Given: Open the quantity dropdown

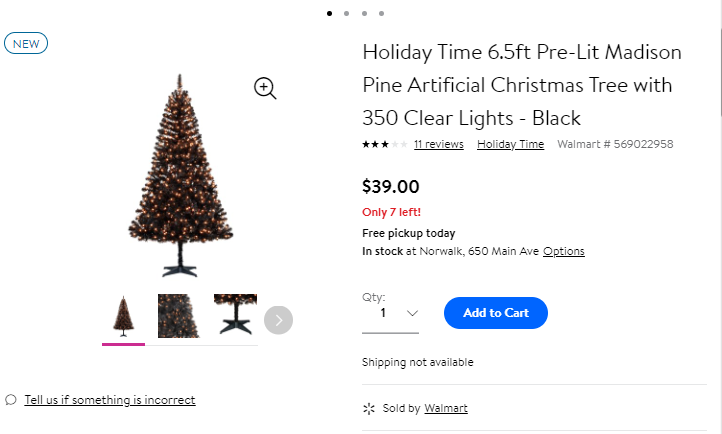Looking at the screenshot, I should 390,313.
